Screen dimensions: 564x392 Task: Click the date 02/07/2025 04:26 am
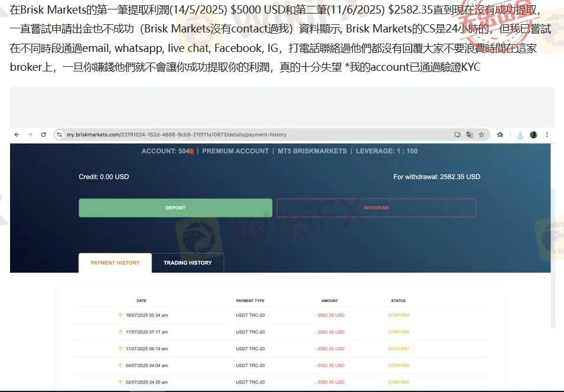coord(146,383)
